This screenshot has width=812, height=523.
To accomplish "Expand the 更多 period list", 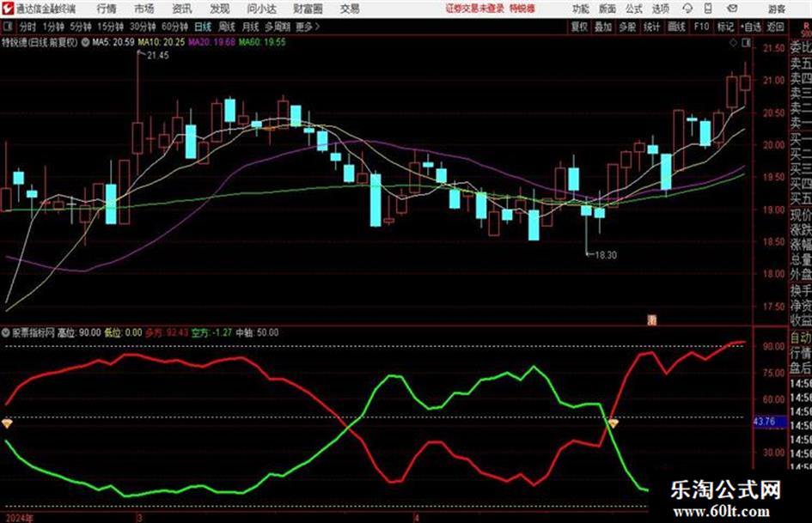I will click(307, 27).
